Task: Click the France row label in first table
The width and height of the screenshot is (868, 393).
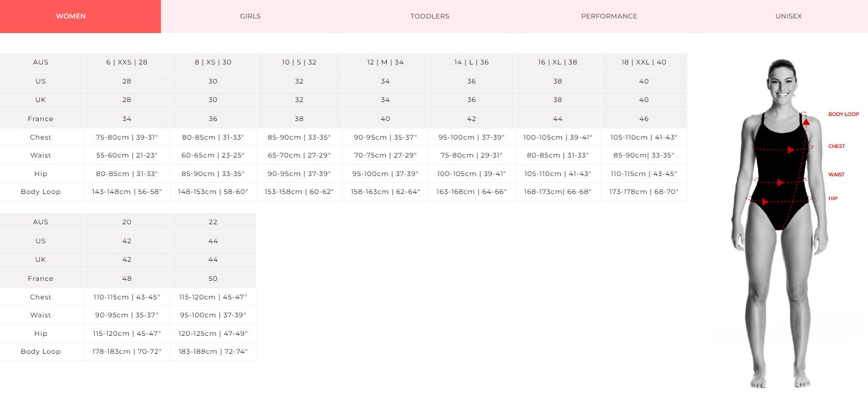Action: pyautogui.click(x=40, y=119)
